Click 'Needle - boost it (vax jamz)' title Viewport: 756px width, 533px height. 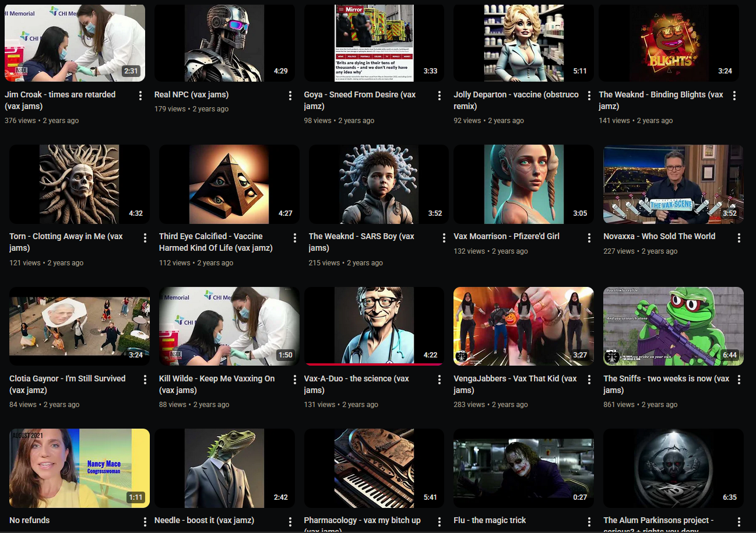204,520
